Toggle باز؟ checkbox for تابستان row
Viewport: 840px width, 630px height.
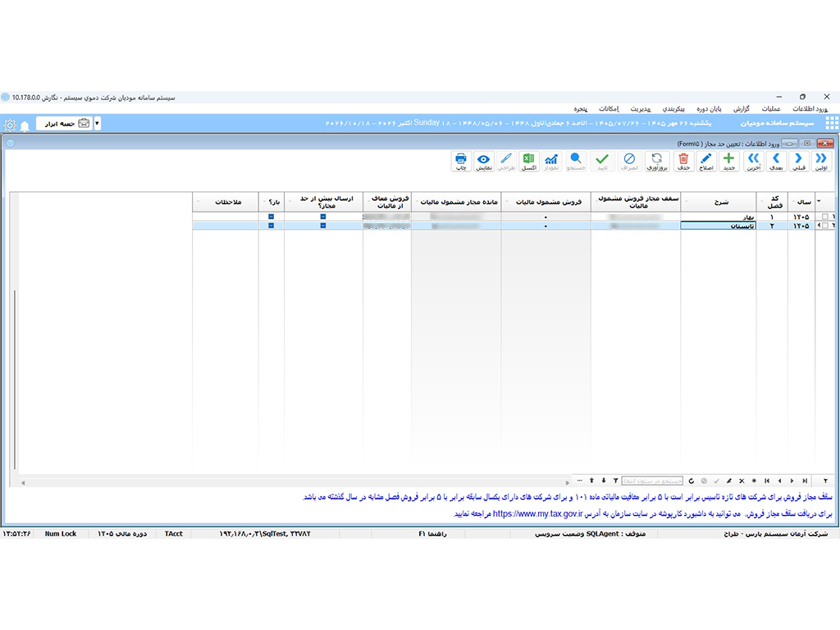(x=271, y=226)
